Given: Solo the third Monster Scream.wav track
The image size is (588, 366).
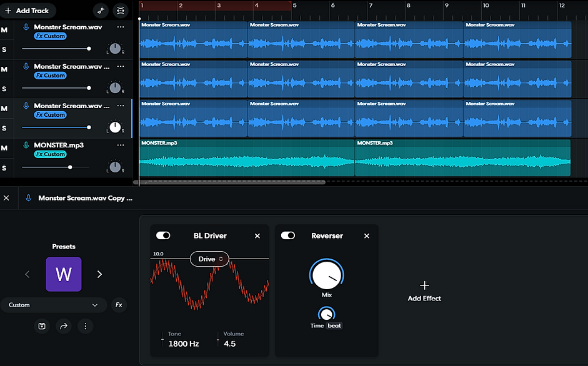Looking at the screenshot, I should [4, 128].
